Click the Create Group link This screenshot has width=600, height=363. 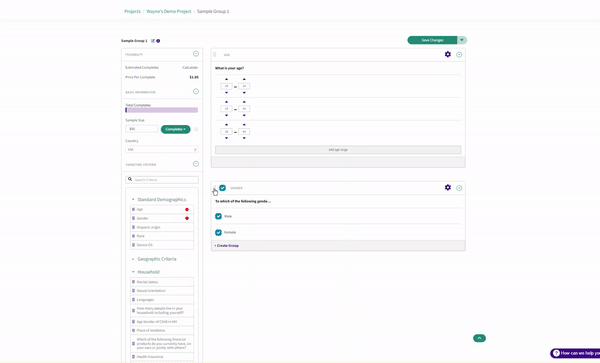pyautogui.click(x=227, y=246)
